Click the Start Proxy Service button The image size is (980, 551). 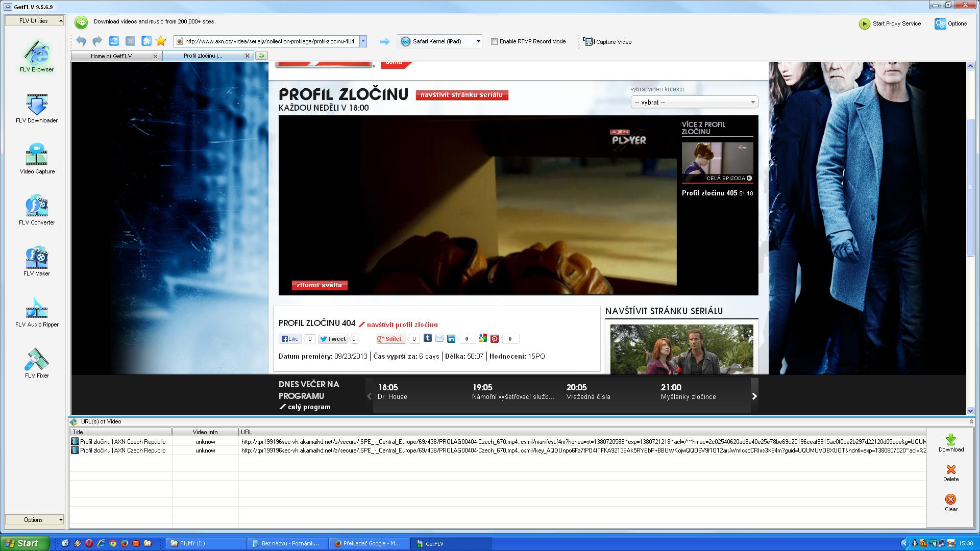click(x=890, y=23)
